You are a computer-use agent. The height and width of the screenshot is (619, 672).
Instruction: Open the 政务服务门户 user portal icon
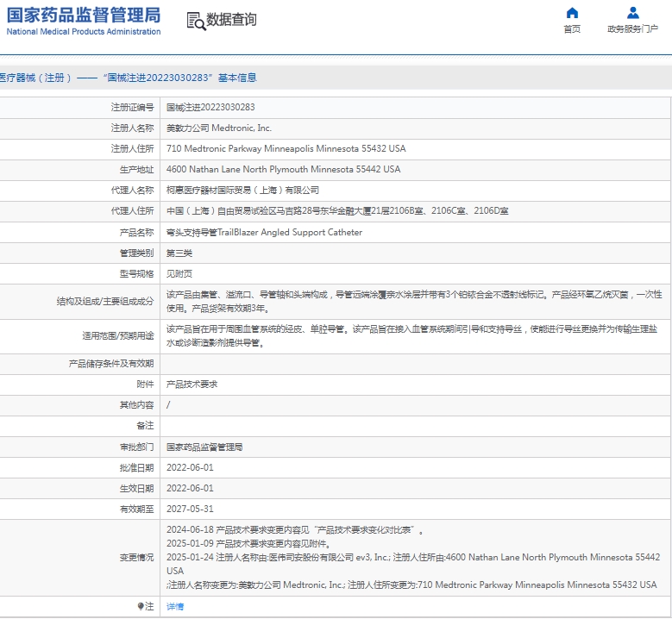click(632, 13)
